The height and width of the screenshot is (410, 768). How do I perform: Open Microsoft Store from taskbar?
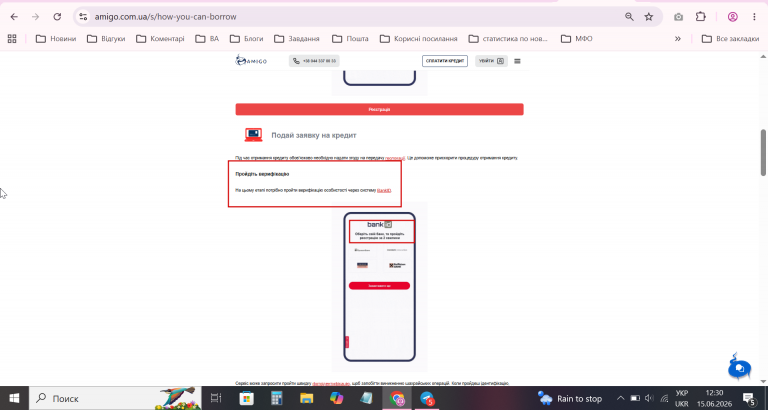coord(246,398)
